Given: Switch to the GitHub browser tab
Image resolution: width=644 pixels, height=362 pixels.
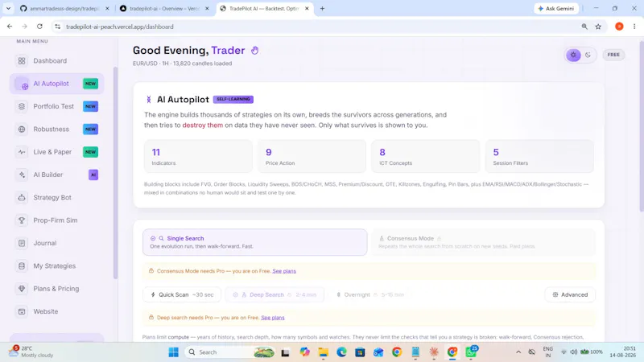Looking at the screenshot, I should 64,8.
